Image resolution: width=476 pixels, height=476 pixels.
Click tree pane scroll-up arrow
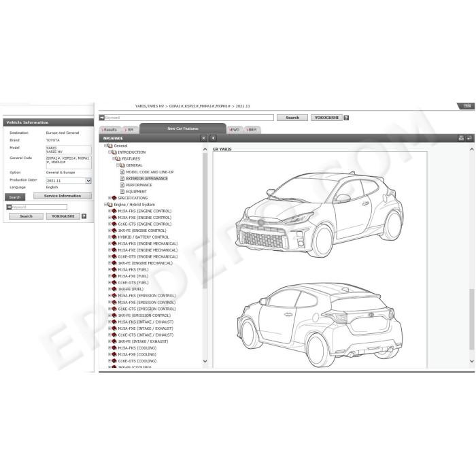pyautogui.click(x=205, y=149)
